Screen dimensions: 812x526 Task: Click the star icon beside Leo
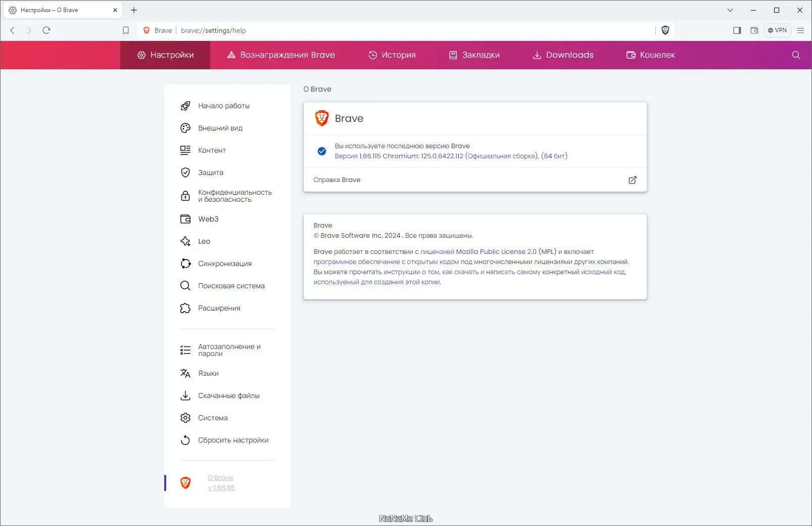click(185, 241)
